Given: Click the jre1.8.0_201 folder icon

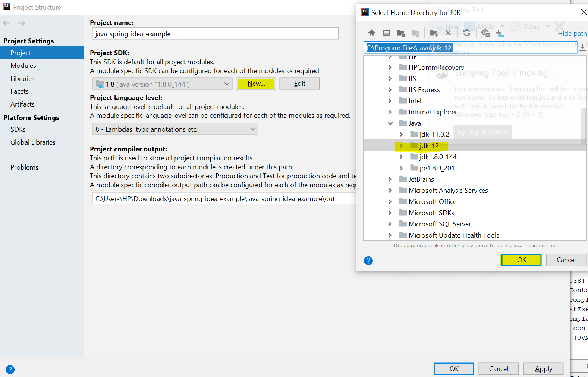Looking at the screenshot, I should tap(414, 167).
